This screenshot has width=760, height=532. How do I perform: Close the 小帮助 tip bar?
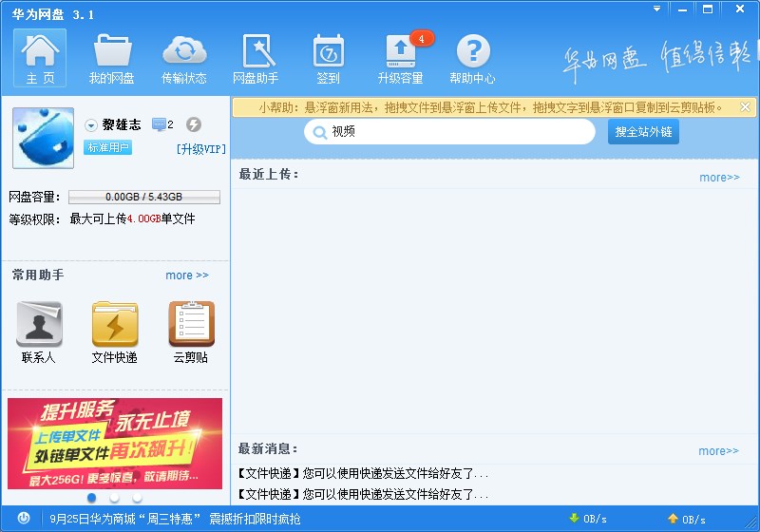pos(745,107)
